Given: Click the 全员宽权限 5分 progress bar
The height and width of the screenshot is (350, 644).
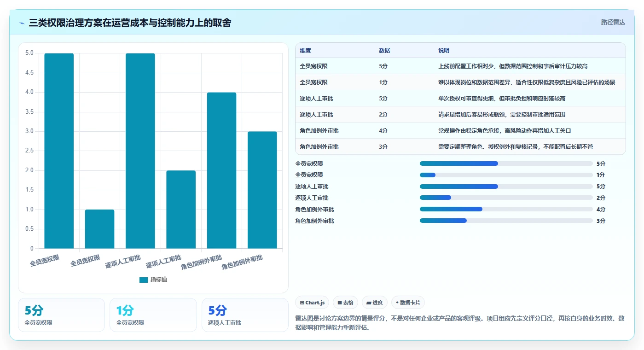Looking at the screenshot, I should tap(506, 163).
